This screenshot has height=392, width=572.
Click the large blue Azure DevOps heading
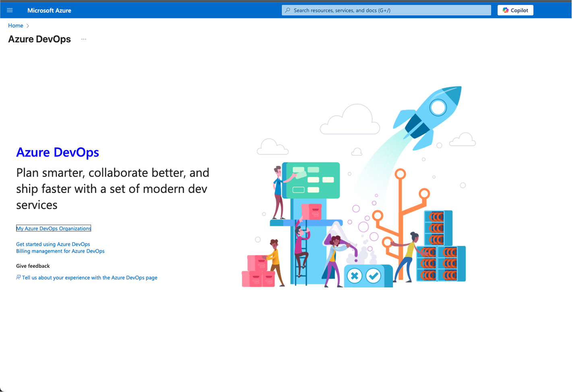coord(58,152)
